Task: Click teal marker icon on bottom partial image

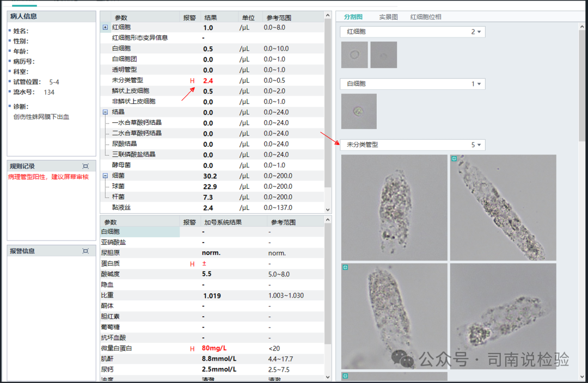Action: 345,376
